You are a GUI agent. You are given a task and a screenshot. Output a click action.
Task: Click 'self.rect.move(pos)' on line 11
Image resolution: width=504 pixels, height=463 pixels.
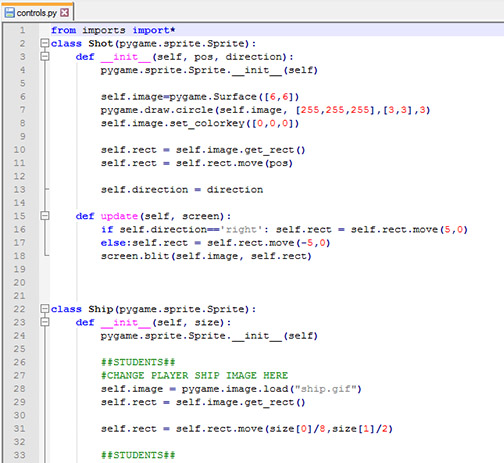234,163
